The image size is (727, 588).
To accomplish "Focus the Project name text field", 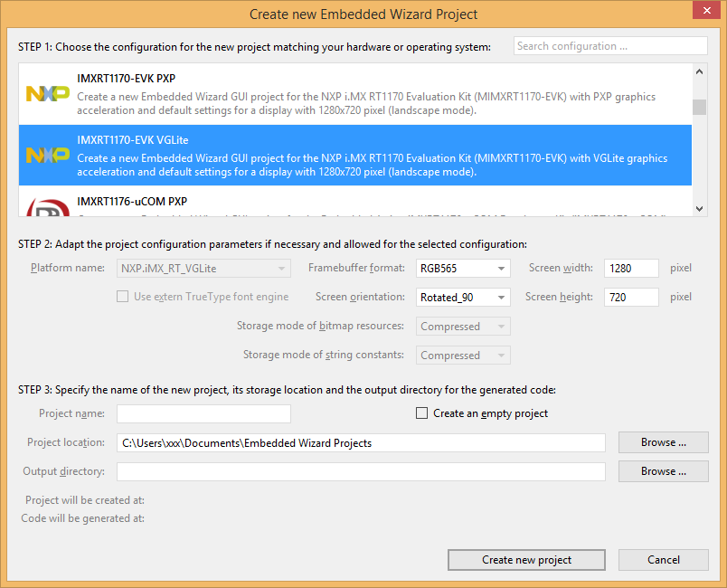I will pos(203,414).
